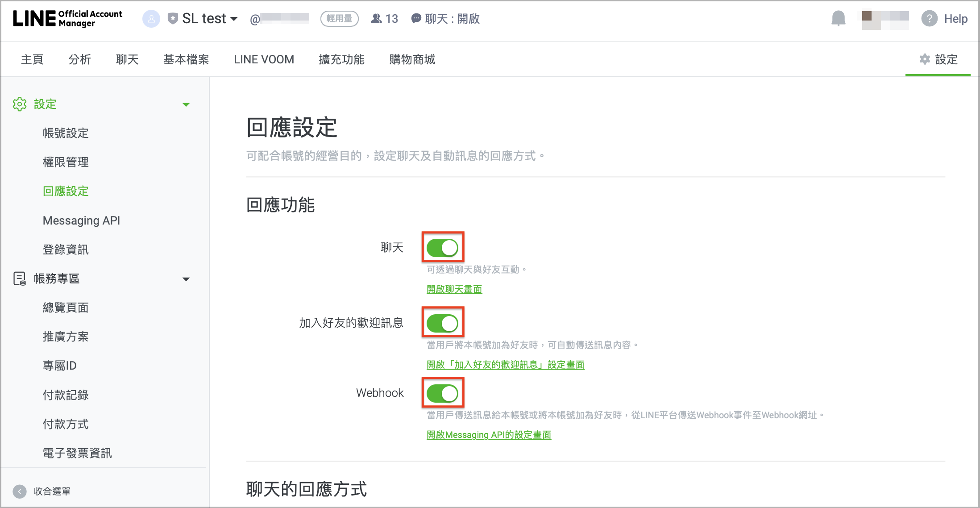Click the 回應功能 section heading

click(x=281, y=205)
